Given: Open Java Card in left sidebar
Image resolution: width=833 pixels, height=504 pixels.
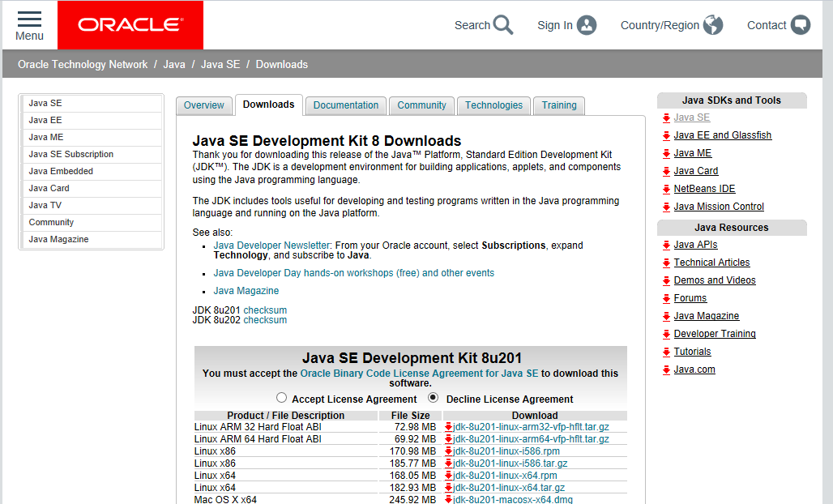Looking at the screenshot, I should [x=92, y=188].
